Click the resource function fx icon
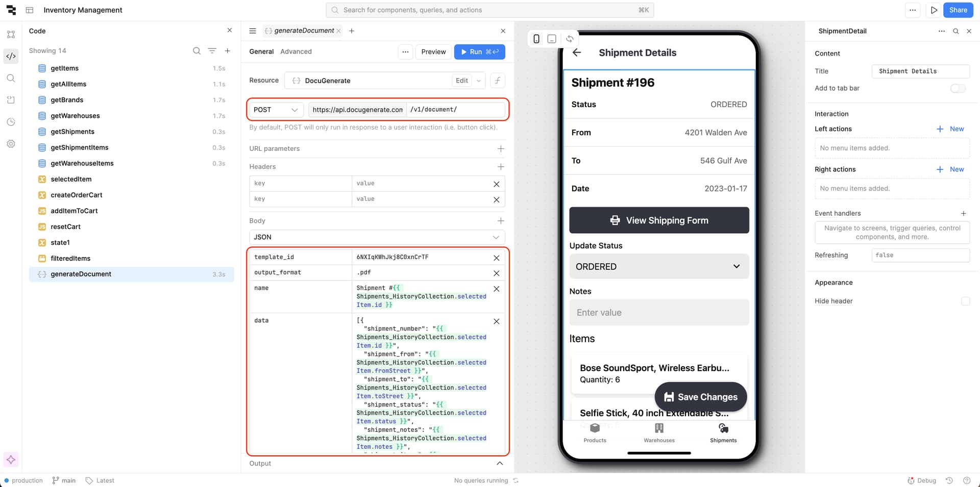 [x=498, y=81]
